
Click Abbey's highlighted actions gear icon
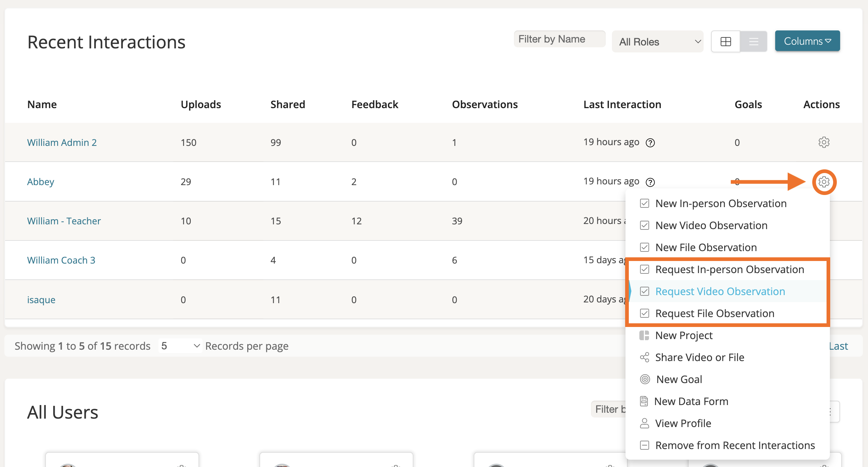pos(824,182)
